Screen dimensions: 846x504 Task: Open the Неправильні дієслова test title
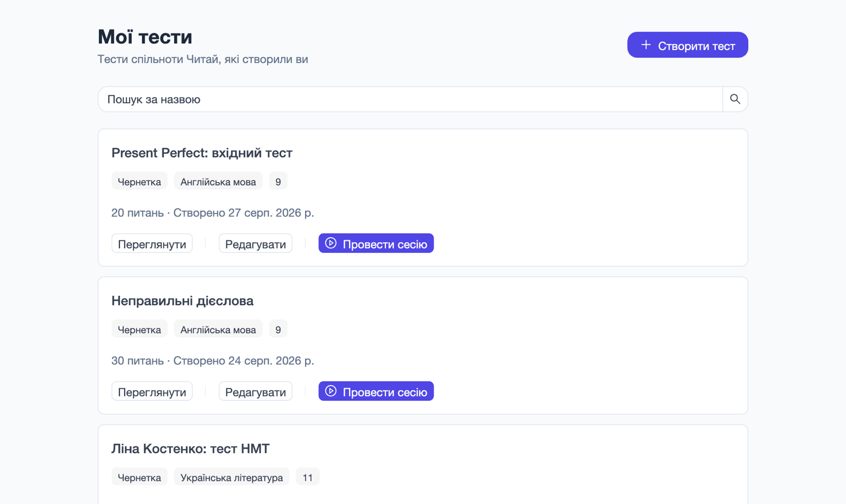click(x=182, y=301)
